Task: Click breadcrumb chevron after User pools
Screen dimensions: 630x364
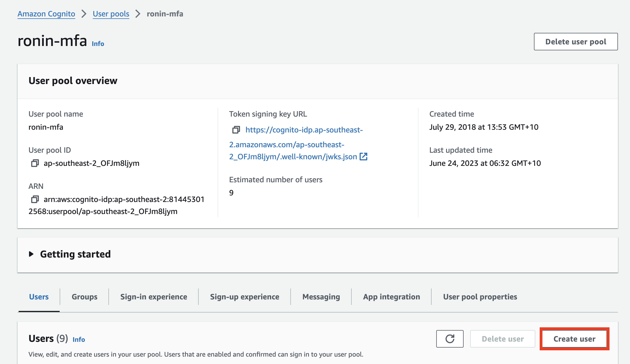Action: tap(138, 14)
